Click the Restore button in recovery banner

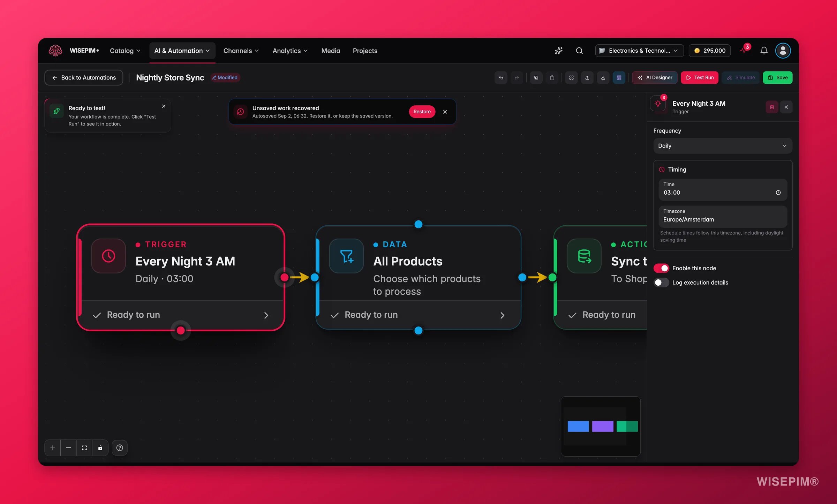[x=422, y=112]
